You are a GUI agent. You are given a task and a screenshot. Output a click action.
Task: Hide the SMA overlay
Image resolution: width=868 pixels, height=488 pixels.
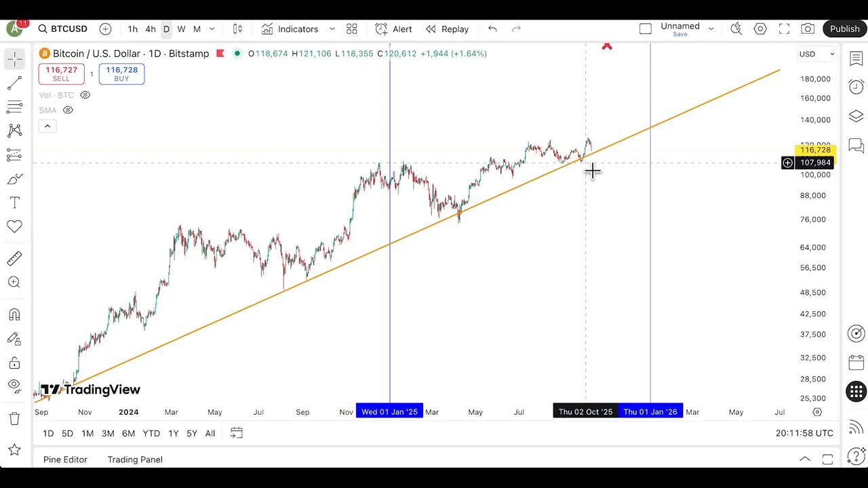pos(68,110)
